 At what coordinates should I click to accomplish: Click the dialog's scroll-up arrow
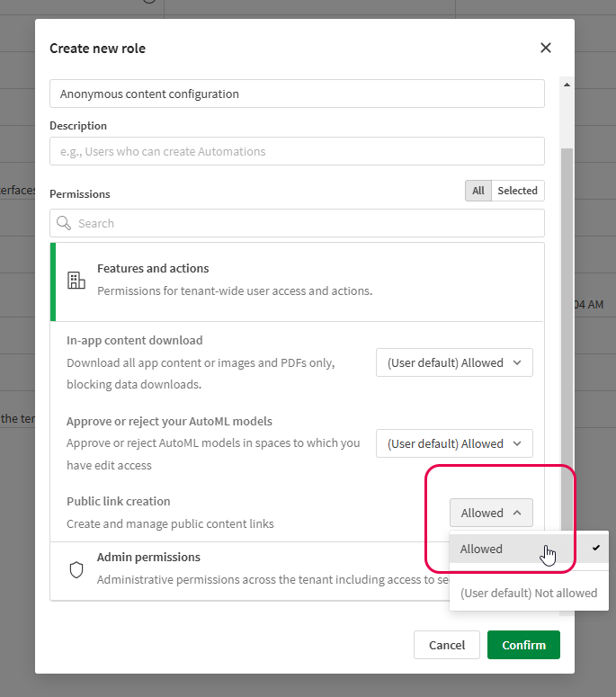pyautogui.click(x=567, y=85)
